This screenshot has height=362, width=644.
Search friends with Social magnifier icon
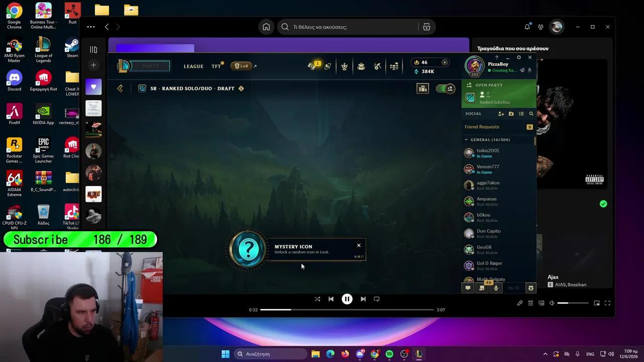531,114
